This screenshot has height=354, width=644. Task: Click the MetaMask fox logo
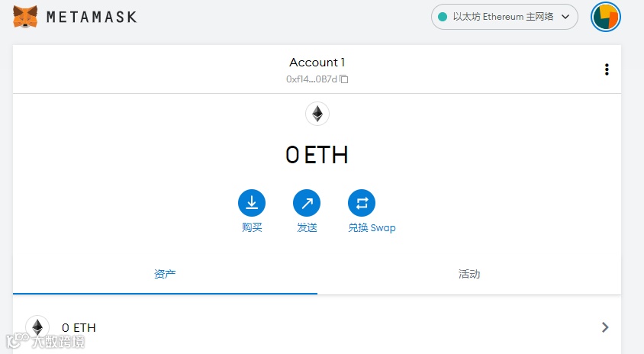point(26,16)
